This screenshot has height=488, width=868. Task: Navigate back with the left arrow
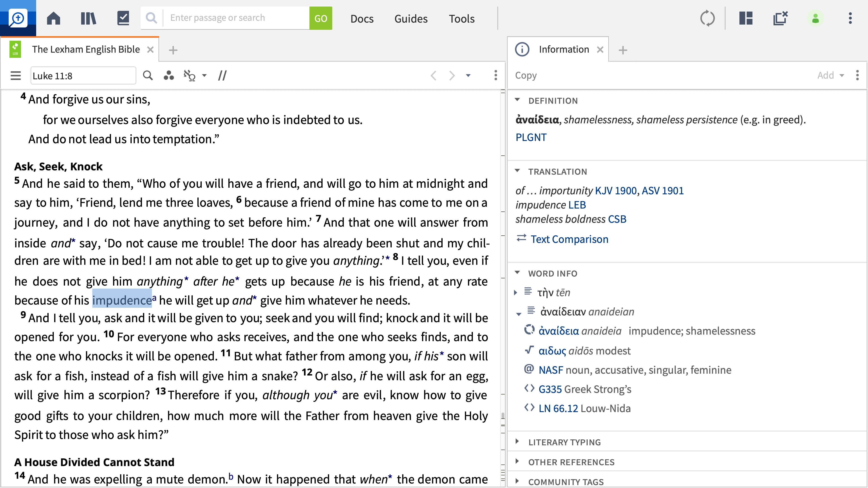click(x=434, y=75)
